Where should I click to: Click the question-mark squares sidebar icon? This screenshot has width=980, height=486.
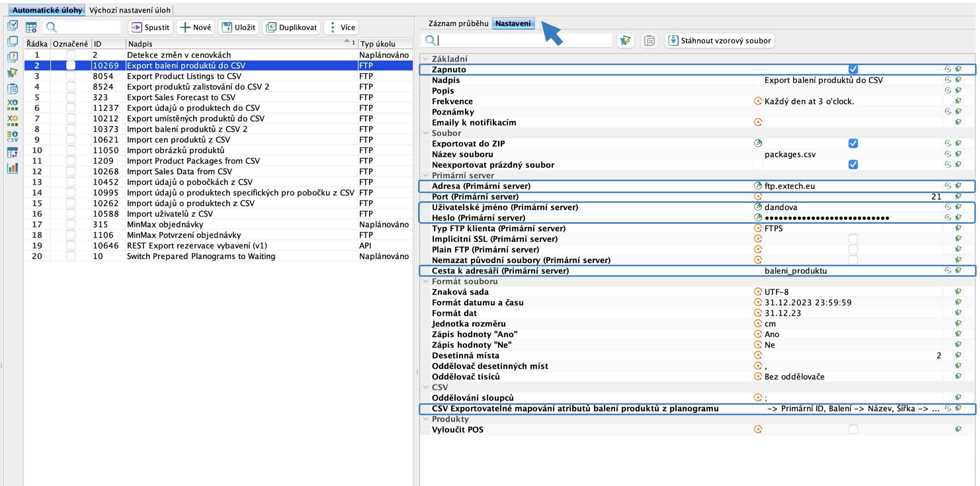pos(13,57)
